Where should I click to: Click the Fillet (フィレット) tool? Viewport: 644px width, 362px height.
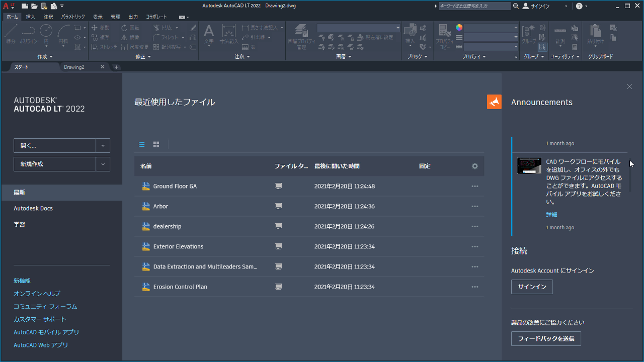pos(166,37)
